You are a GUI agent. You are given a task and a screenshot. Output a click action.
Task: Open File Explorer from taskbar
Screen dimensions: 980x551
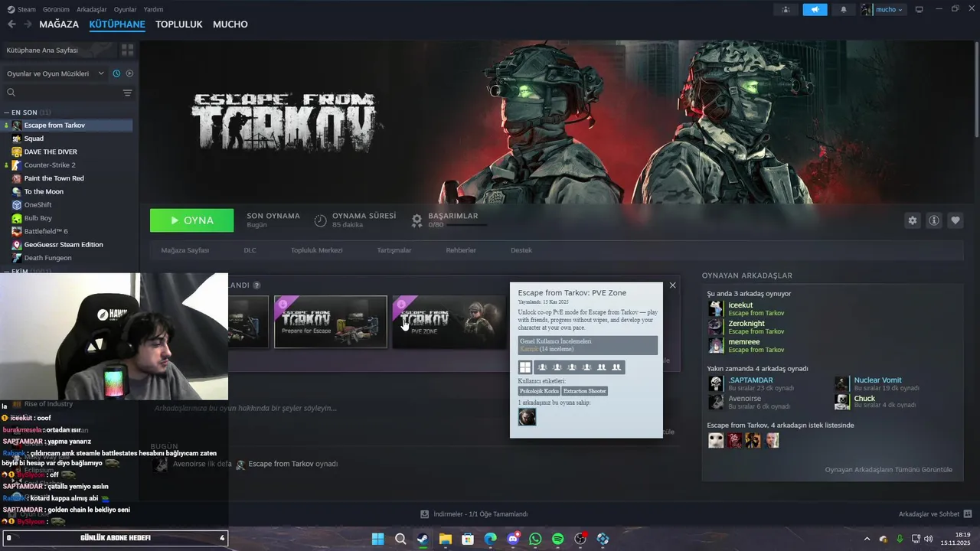point(445,539)
